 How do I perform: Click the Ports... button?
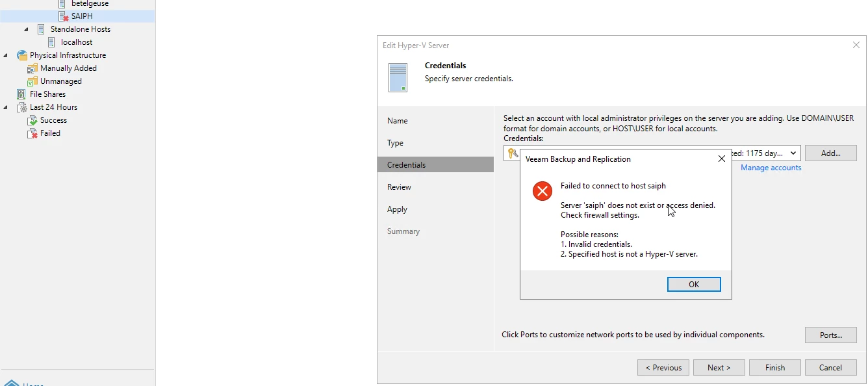[x=830, y=335]
